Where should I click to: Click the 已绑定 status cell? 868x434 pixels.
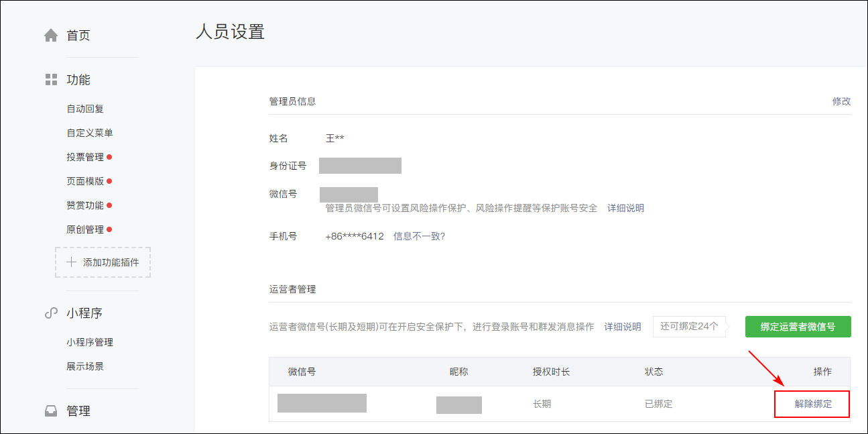point(659,404)
